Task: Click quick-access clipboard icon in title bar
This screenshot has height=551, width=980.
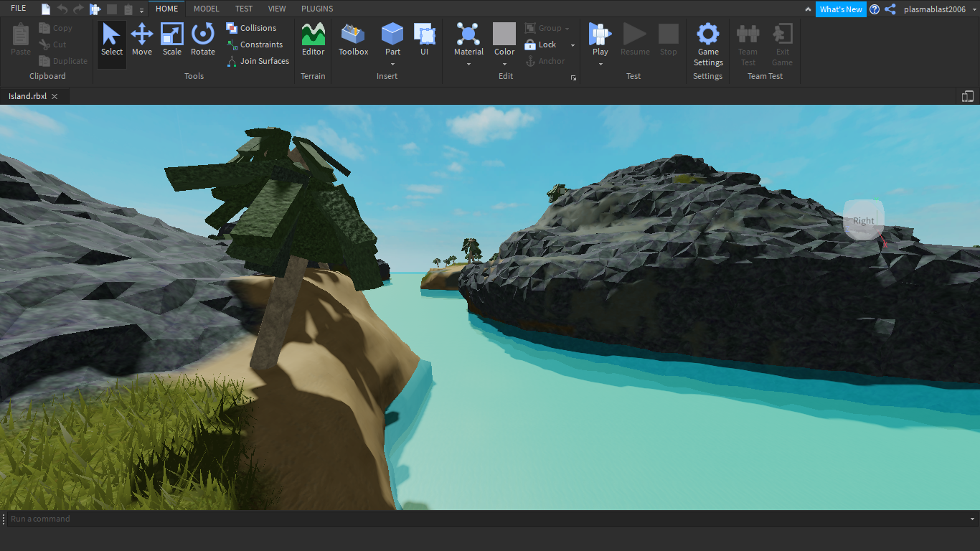Action: 128,9
